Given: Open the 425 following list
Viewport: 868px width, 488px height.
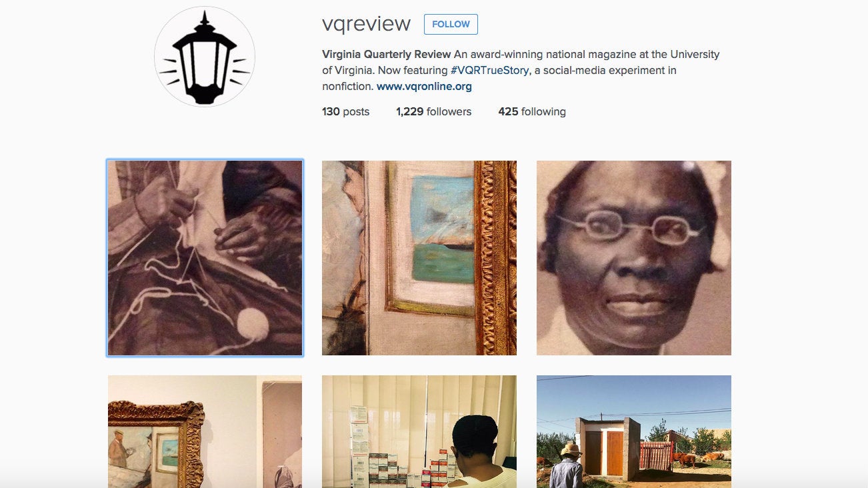Looking at the screenshot, I should pos(532,111).
